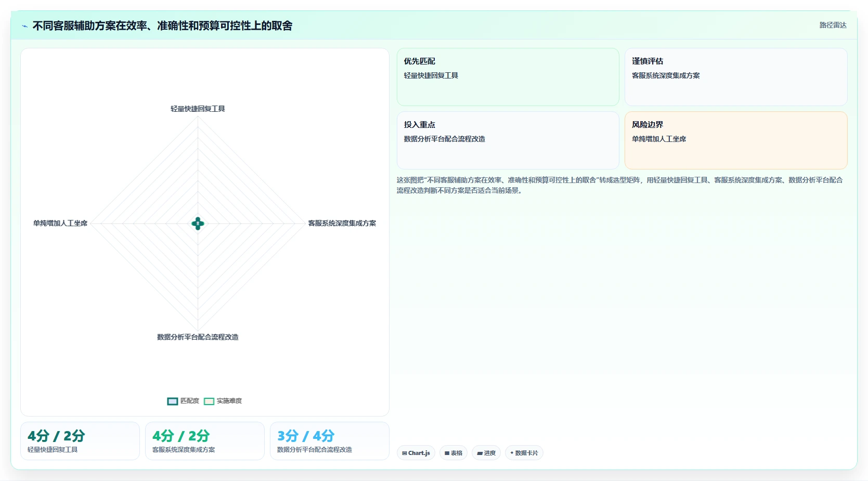Click the 客服系统深度集成方案 radar axis label
Screen dimensions: 868x481
pos(342,223)
